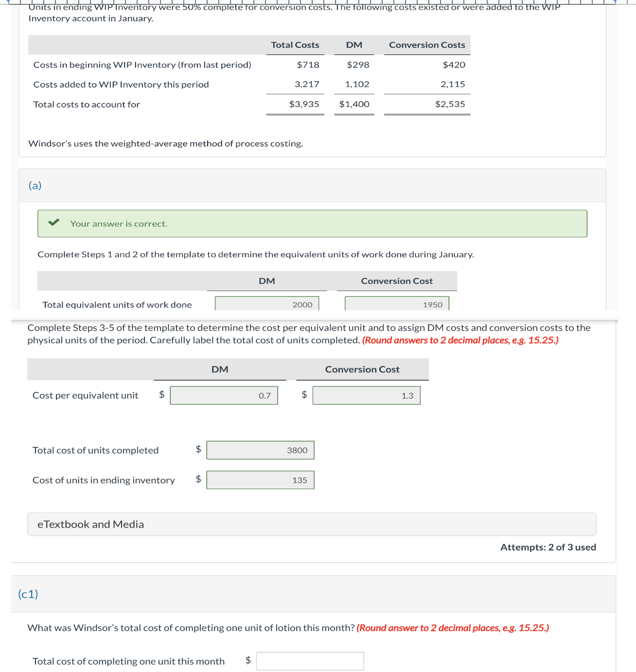
Task: Select the Conversion Cost equivalent units field
Action: pos(397,304)
